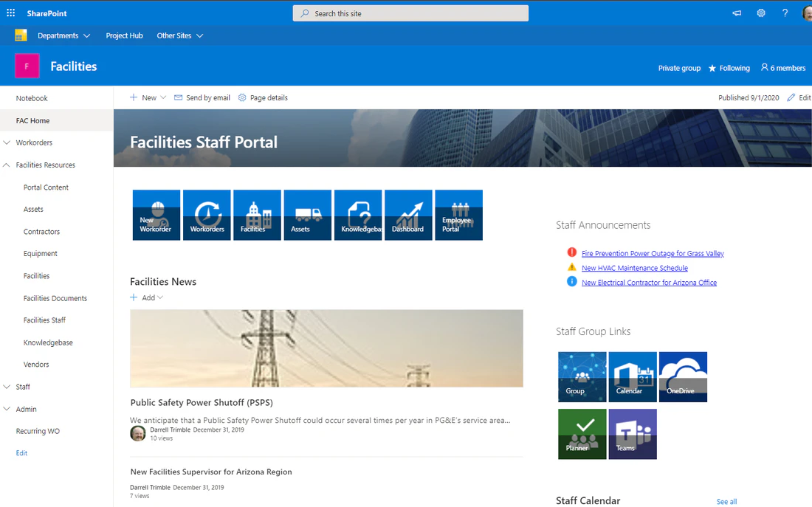
Task: Open the Teams group link icon
Action: tap(633, 434)
